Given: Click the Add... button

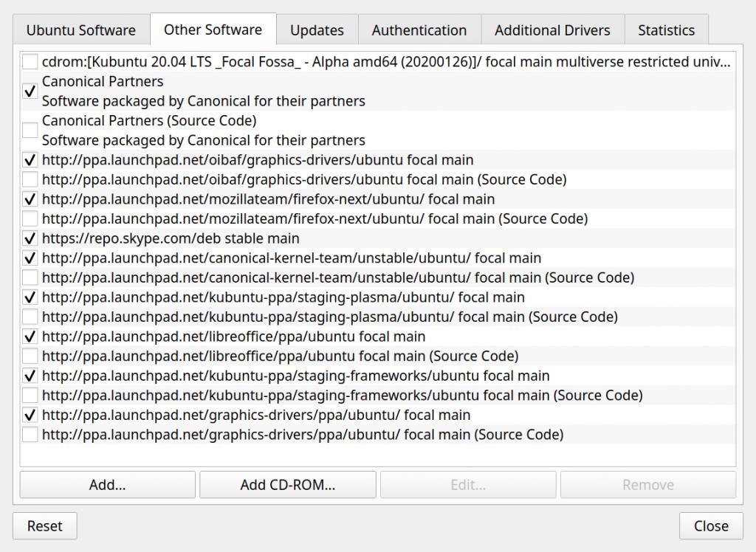Looking at the screenshot, I should (108, 485).
